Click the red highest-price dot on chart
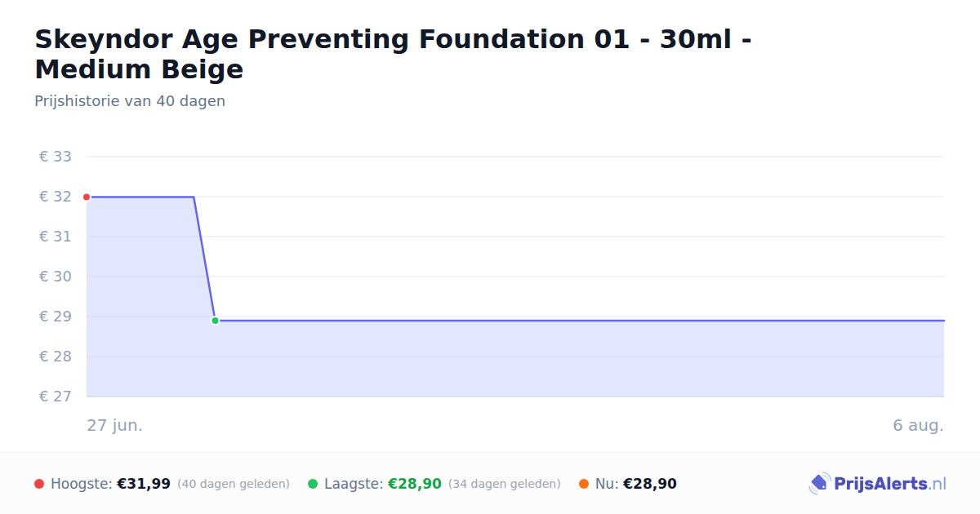 click(x=87, y=197)
